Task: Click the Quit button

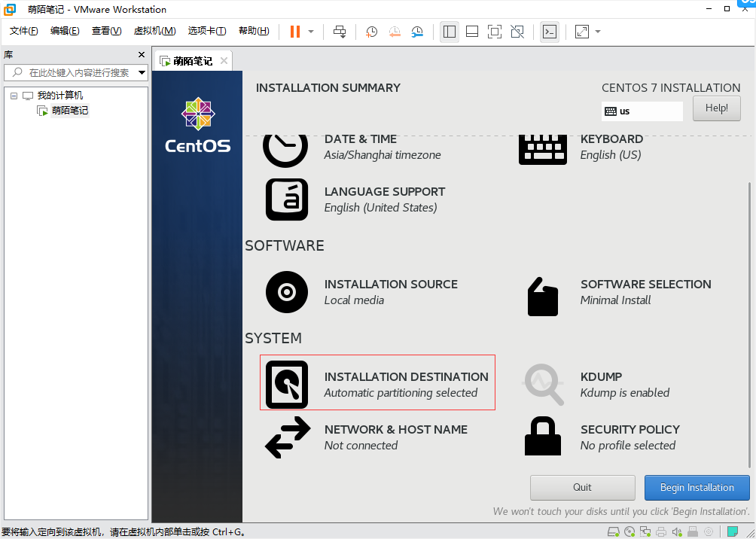Action: point(582,487)
